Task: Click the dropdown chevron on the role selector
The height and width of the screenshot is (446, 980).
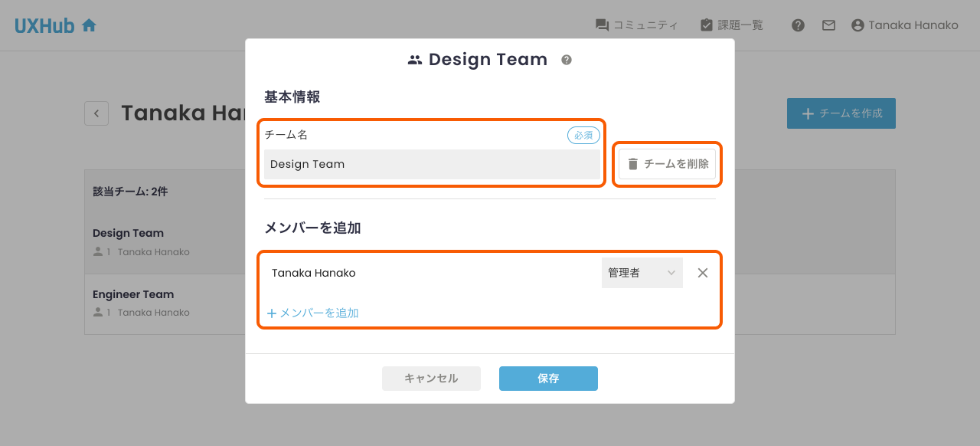Action: (670, 272)
